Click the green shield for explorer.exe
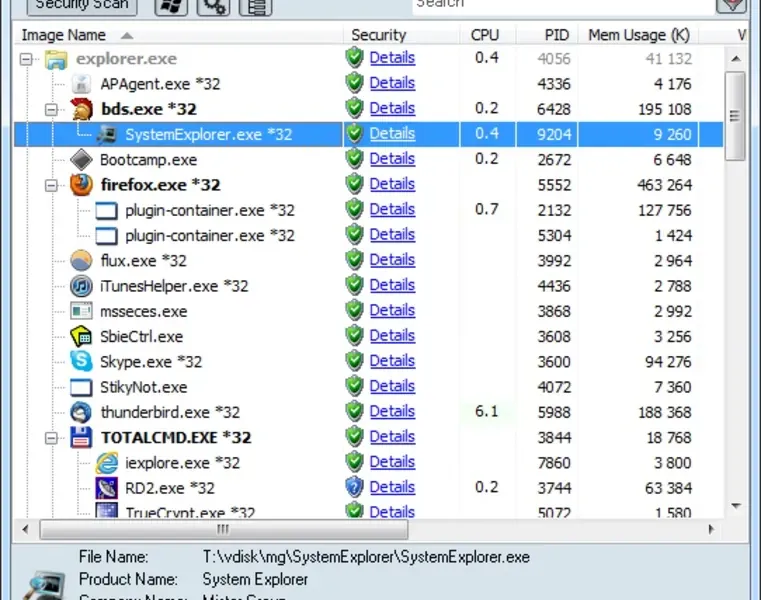This screenshot has width=761, height=600. pos(355,58)
